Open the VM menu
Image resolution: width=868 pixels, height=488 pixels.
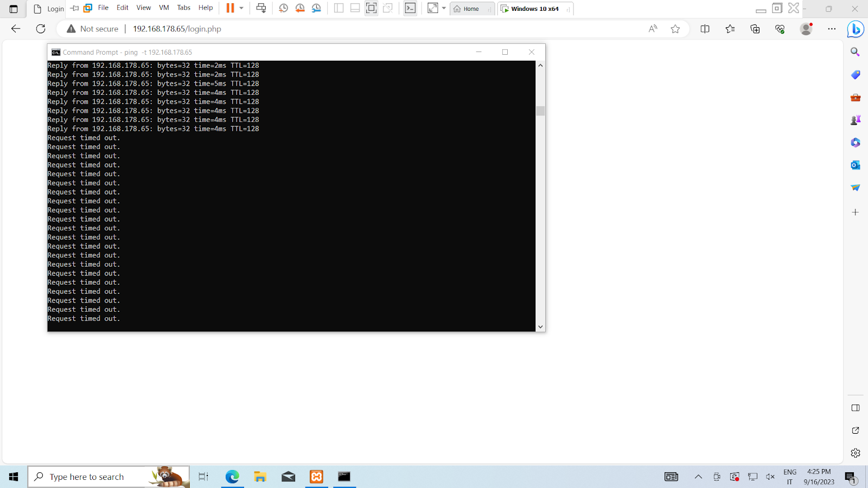click(164, 8)
